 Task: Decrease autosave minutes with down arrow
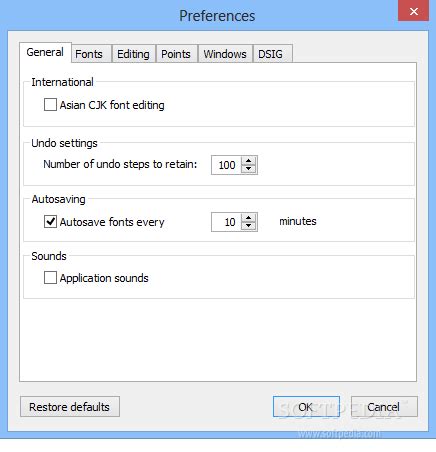[248, 226]
